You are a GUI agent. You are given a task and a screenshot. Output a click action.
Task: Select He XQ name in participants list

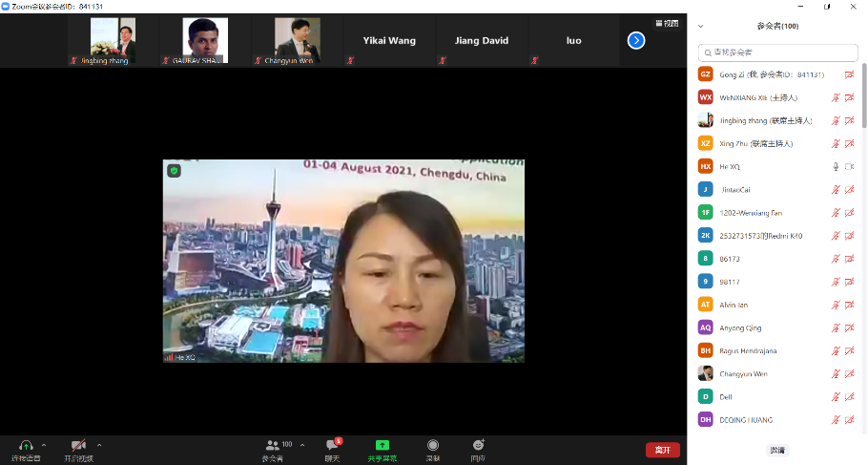[730, 167]
